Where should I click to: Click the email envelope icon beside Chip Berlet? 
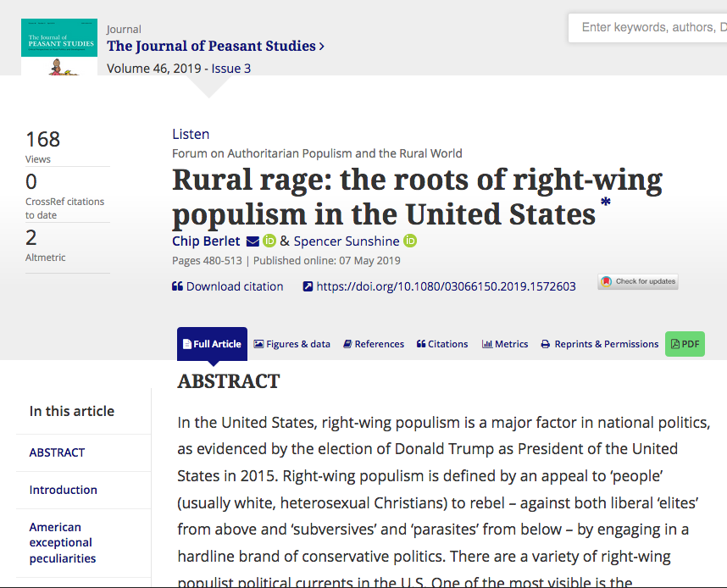(253, 241)
